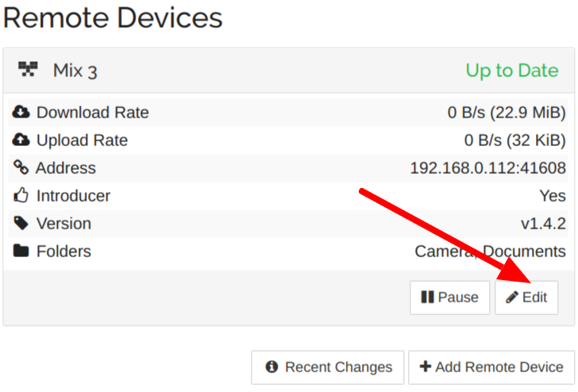Toggle the download rate value display
This screenshot has width=578, height=392.
click(507, 113)
